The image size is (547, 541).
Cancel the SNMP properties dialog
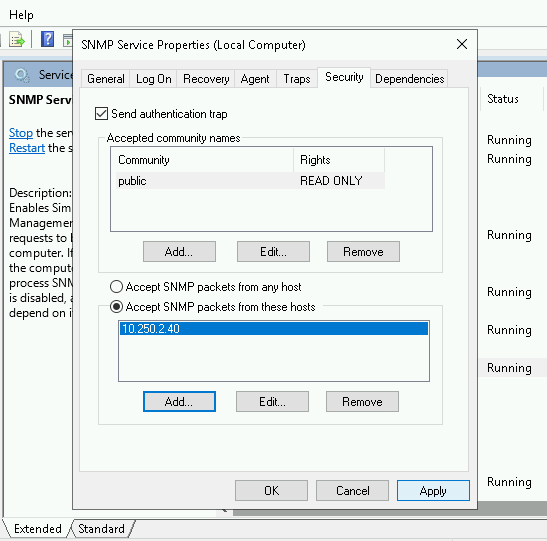coord(352,490)
